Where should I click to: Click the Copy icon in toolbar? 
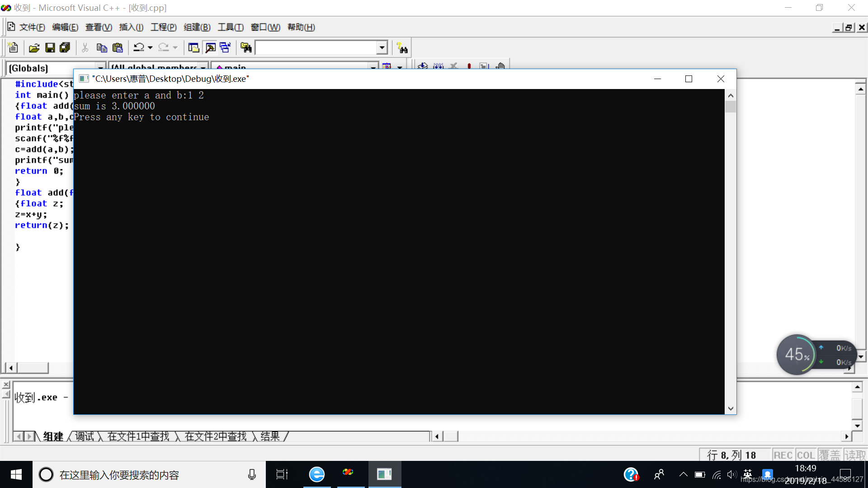(x=102, y=47)
